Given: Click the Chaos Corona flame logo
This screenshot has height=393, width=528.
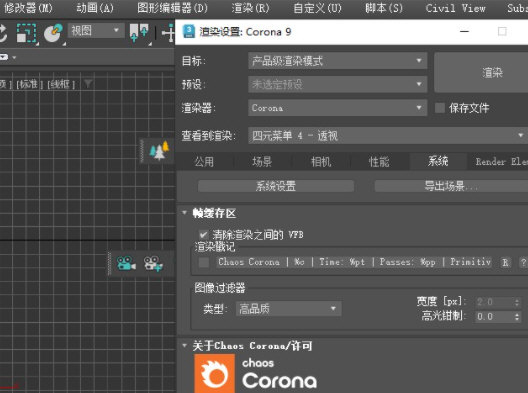Looking at the screenshot, I should click(x=214, y=373).
